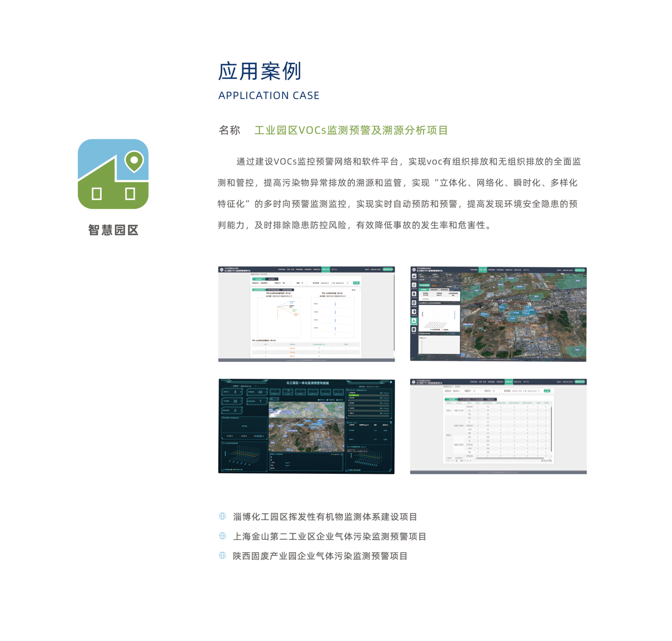Click the green export button in the chart analysis screenshot

pos(356,283)
